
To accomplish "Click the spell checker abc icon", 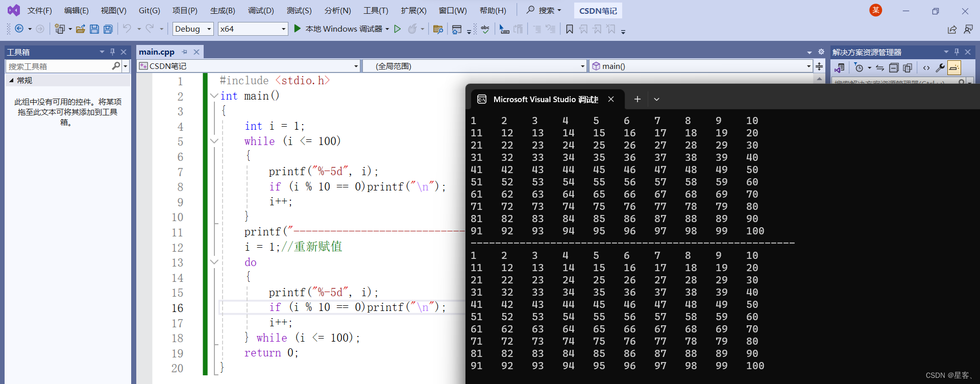I will [485, 29].
